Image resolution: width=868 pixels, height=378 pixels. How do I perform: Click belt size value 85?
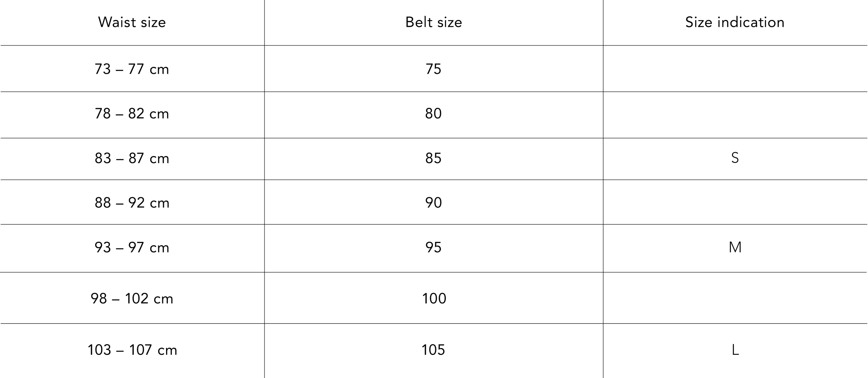pyautogui.click(x=433, y=158)
